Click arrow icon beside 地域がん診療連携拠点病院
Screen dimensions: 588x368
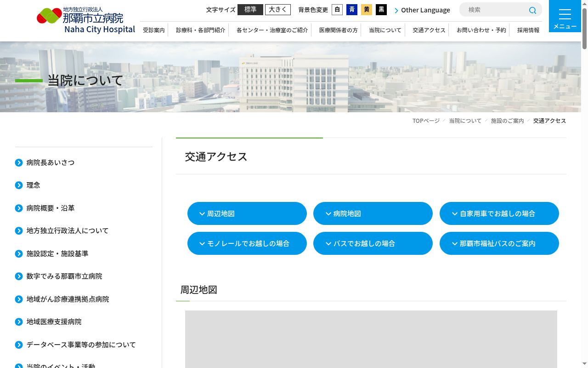pos(19,299)
